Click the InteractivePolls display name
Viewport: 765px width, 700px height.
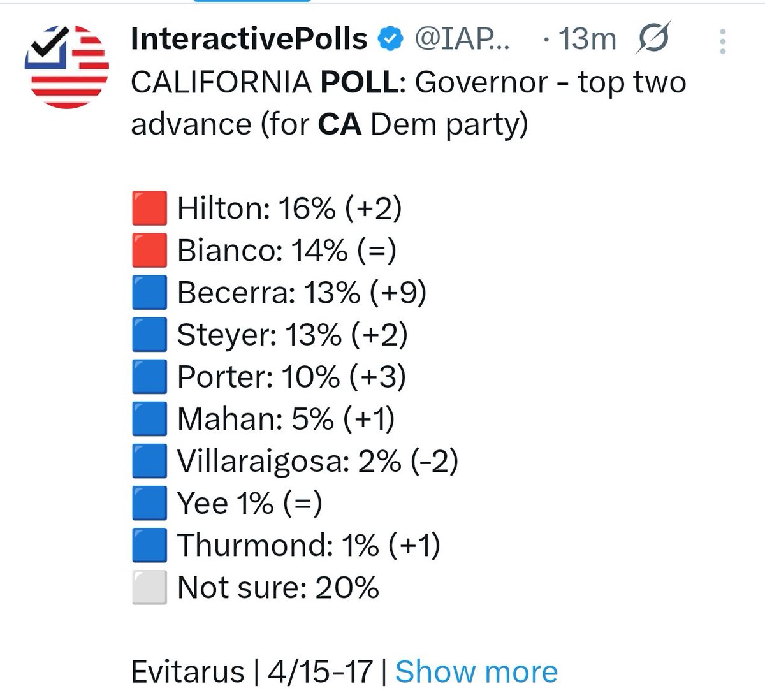tap(249, 39)
